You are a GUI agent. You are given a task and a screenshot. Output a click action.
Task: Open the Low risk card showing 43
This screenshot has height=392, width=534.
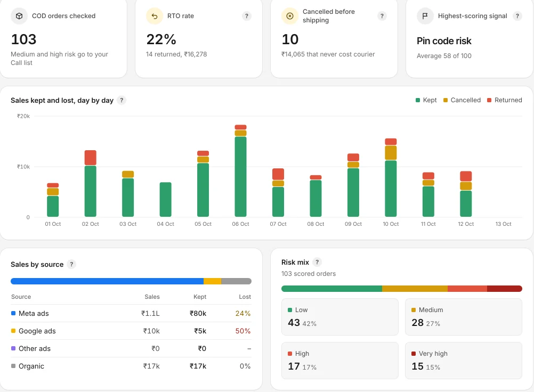(x=340, y=317)
